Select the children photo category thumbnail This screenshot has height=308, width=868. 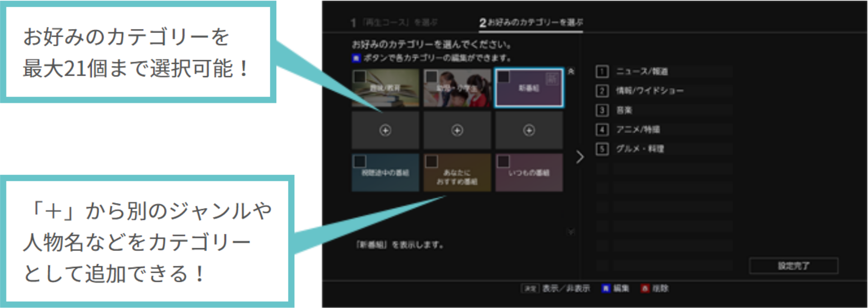point(457,89)
